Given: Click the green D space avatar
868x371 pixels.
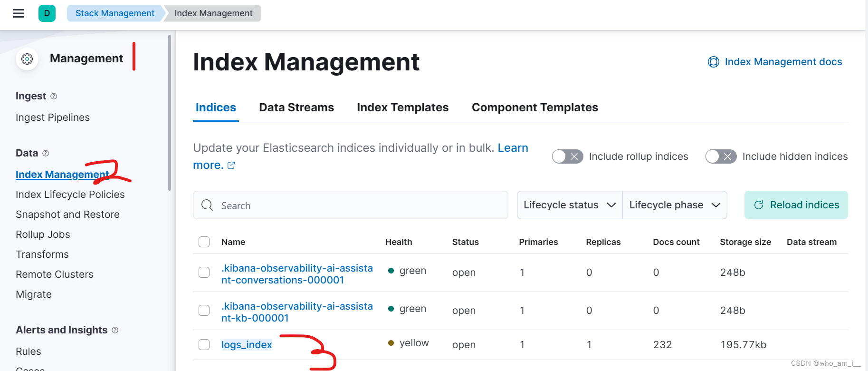Looking at the screenshot, I should [x=47, y=13].
